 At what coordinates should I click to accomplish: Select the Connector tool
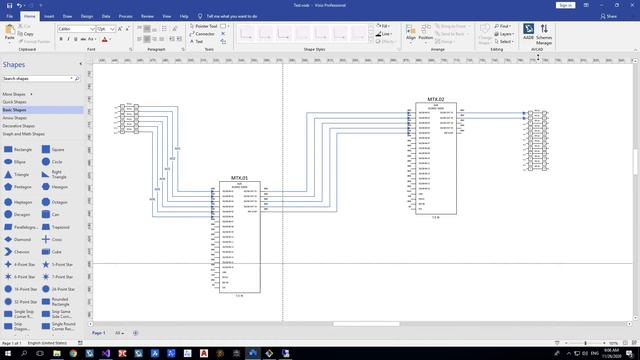202,34
